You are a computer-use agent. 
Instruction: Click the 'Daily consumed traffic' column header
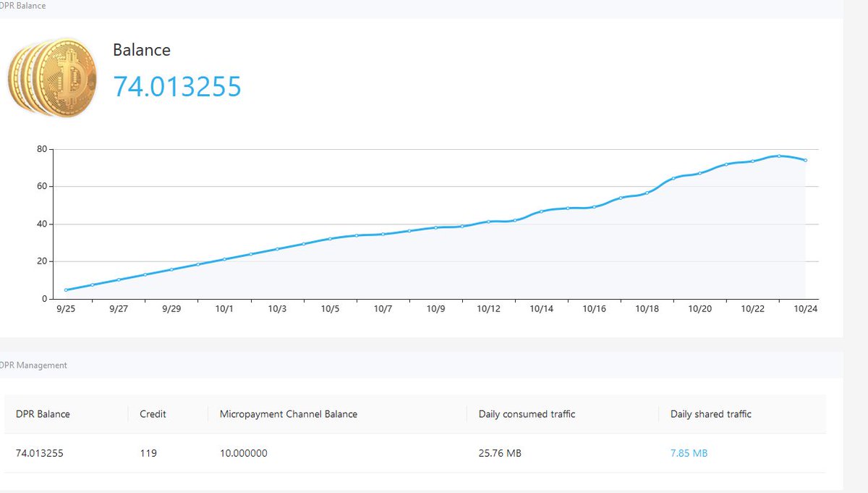click(527, 414)
